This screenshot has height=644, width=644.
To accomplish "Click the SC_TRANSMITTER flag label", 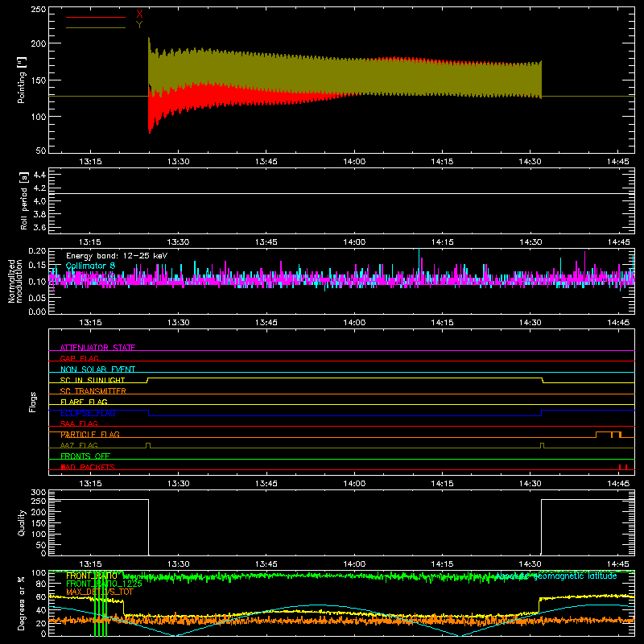I will tap(93, 391).
